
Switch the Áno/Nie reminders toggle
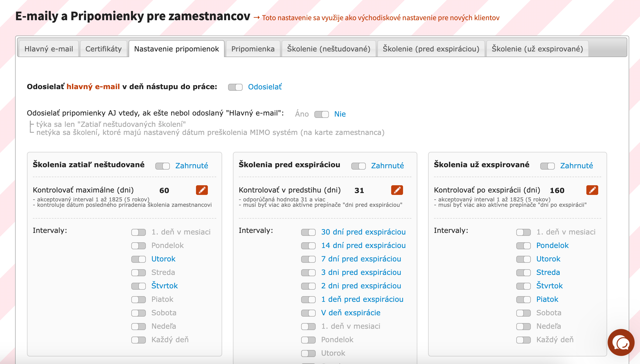pos(321,114)
